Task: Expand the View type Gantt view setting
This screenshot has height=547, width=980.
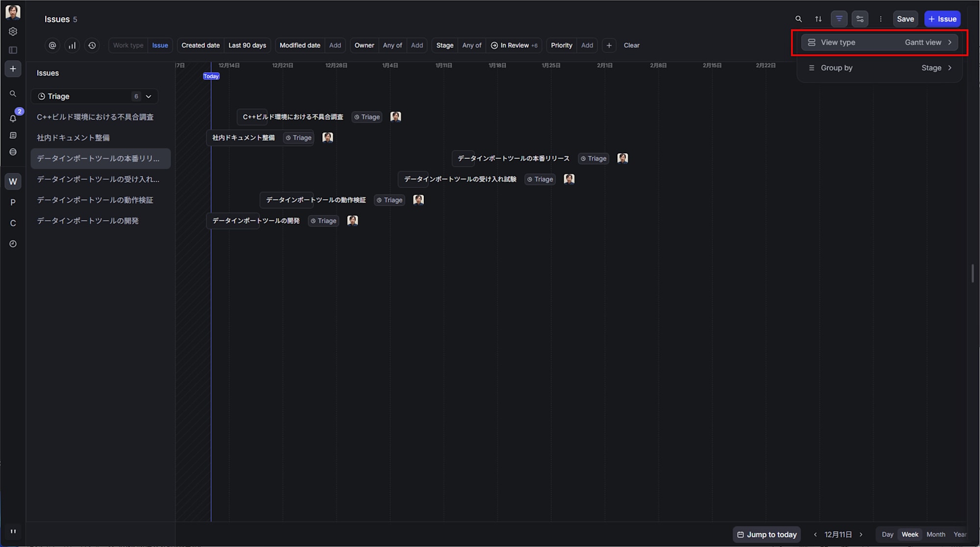Action: (880, 42)
